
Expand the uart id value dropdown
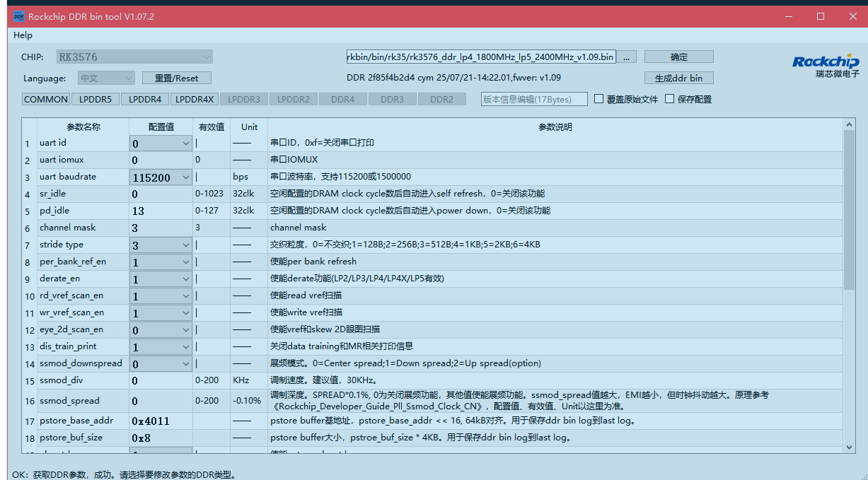tap(185, 144)
